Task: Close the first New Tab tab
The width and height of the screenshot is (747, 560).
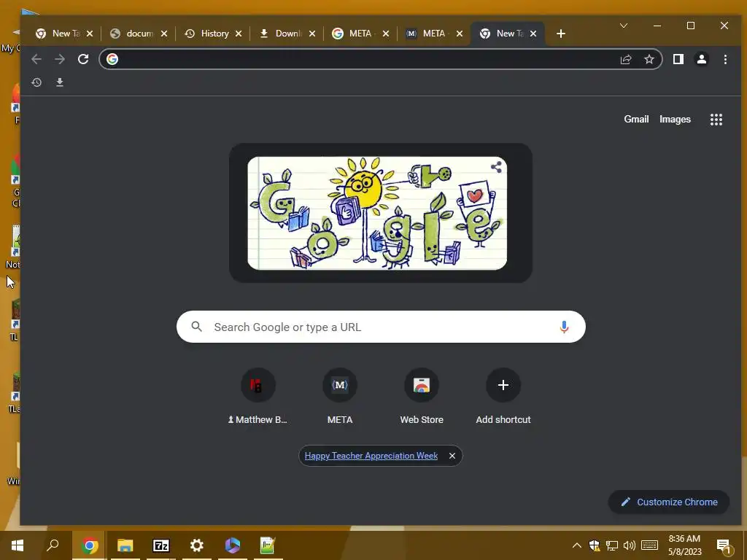Action: [90, 34]
